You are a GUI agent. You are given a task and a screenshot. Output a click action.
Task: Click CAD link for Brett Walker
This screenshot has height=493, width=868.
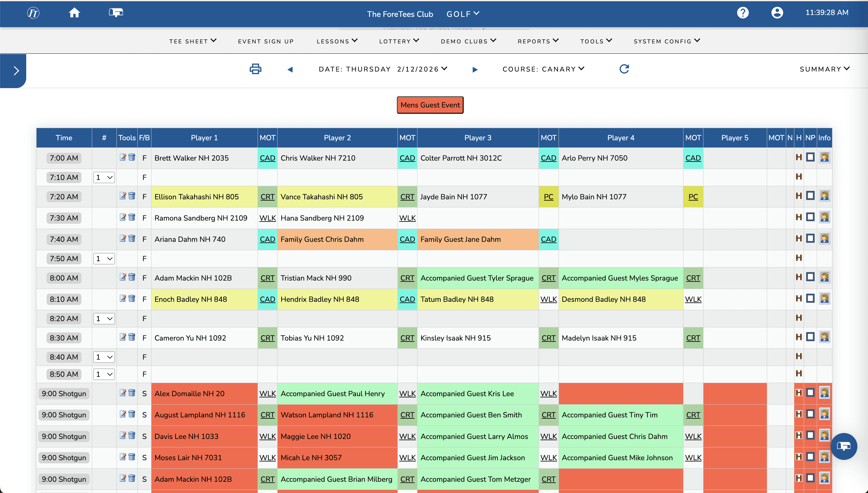[x=267, y=158]
